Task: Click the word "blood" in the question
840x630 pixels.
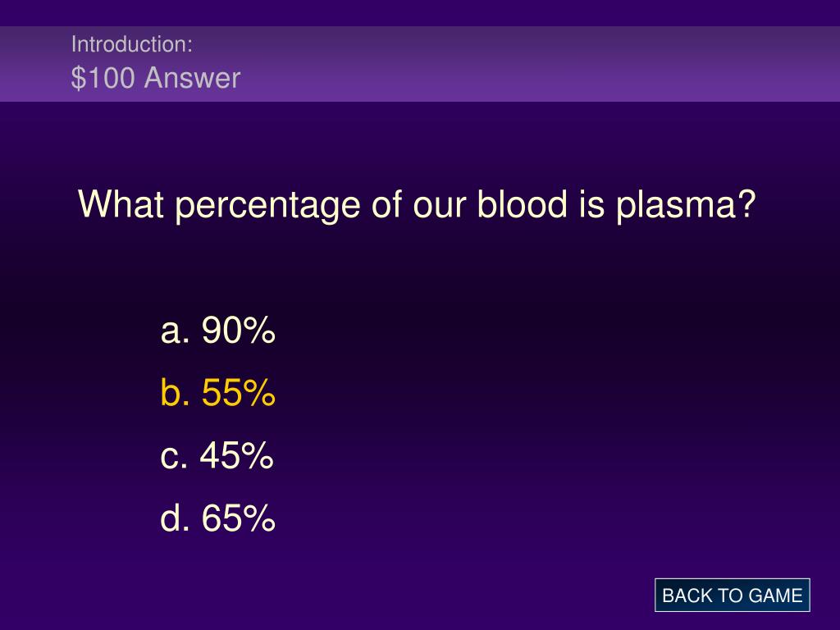Action: pos(522,204)
